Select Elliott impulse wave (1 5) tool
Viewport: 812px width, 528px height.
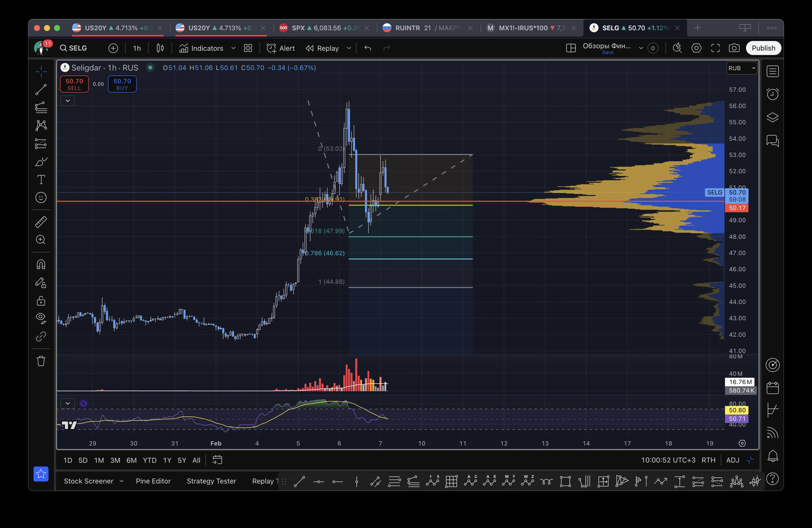(433, 481)
